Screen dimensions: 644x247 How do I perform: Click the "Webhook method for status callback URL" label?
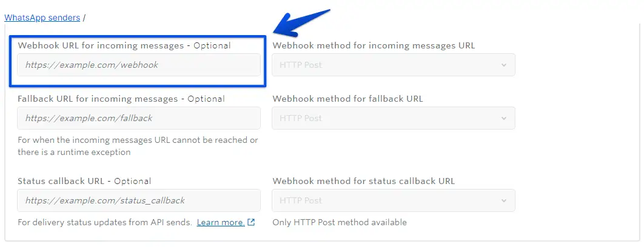click(x=363, y=181)
